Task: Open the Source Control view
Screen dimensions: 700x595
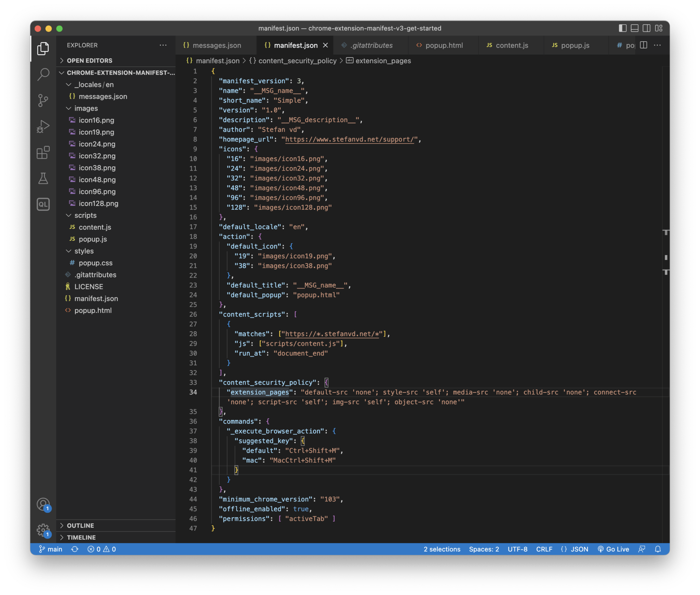Action: [43, 100]
